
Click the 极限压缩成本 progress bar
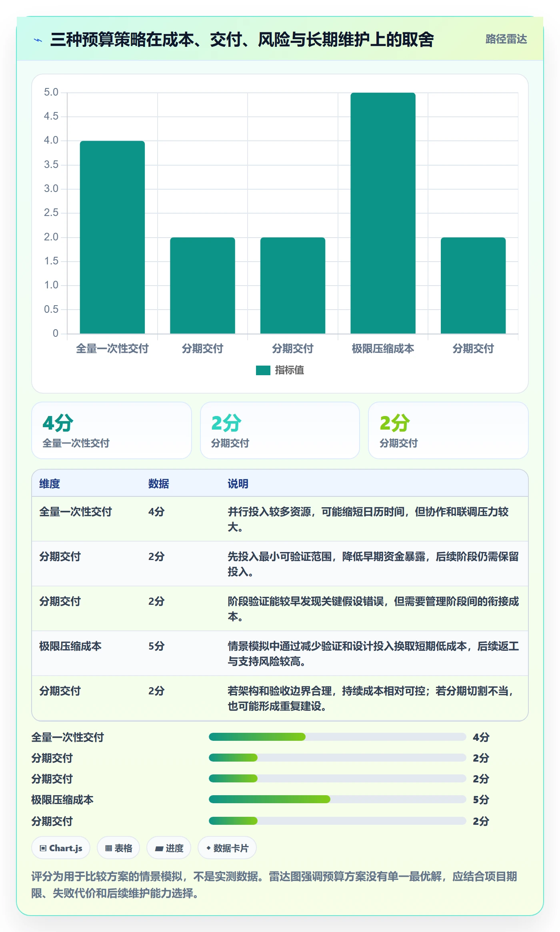coord(338,799)
